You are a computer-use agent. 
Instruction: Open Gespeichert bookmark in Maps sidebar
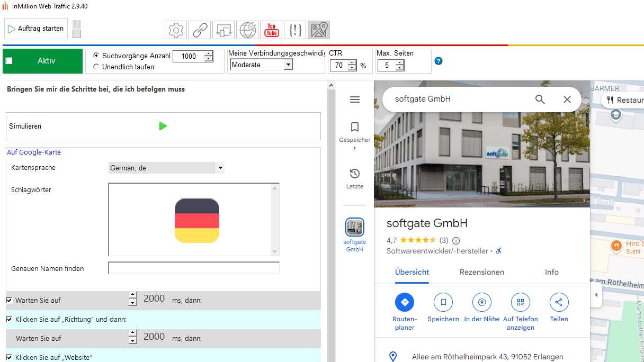tap(355, 127)
